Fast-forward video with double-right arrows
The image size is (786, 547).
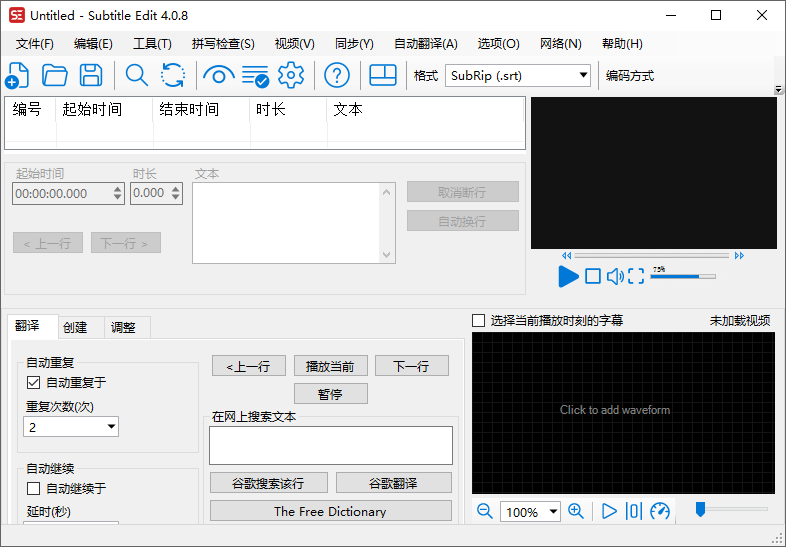[739, 255]
